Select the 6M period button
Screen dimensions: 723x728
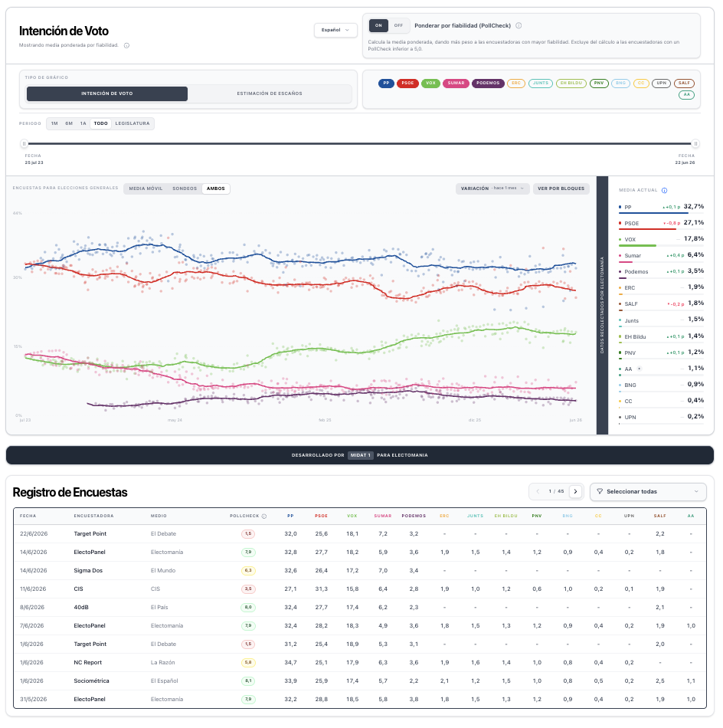[69, 123]
